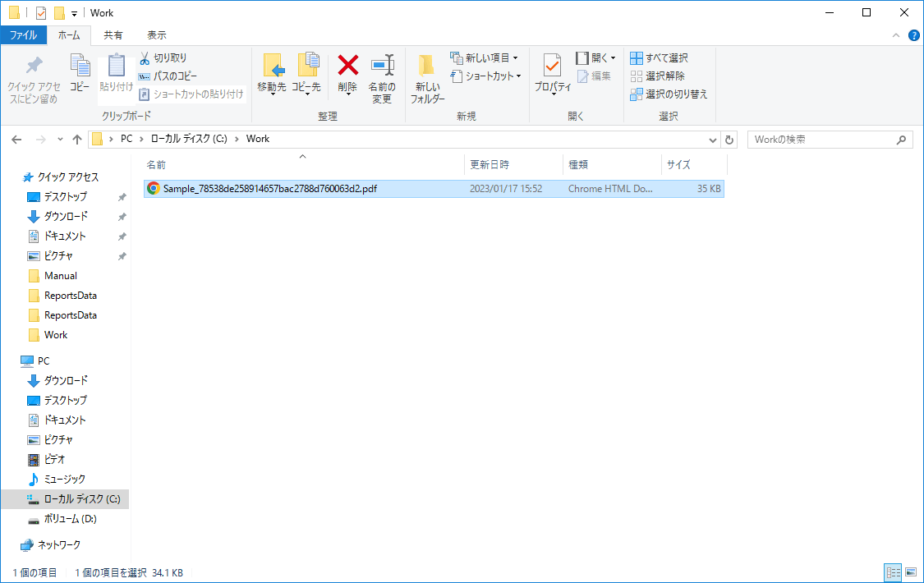Sort by the 名前 column header
This screenshot has height=583, width=924.
(x=303, y=165)
